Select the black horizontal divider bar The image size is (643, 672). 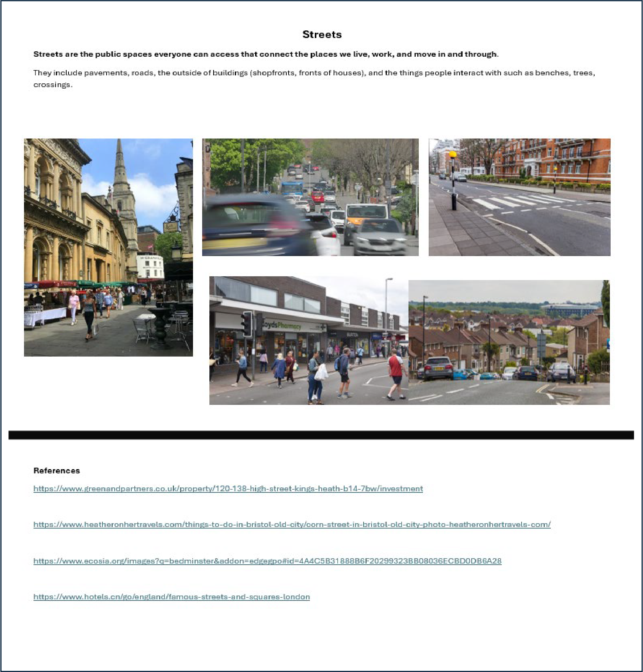(x=321, y=435)
